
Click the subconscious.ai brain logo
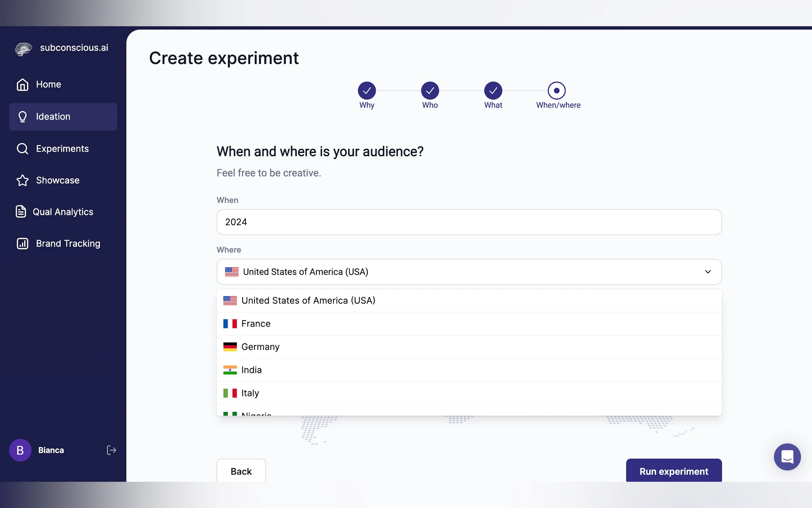click(x=24, y=49)
